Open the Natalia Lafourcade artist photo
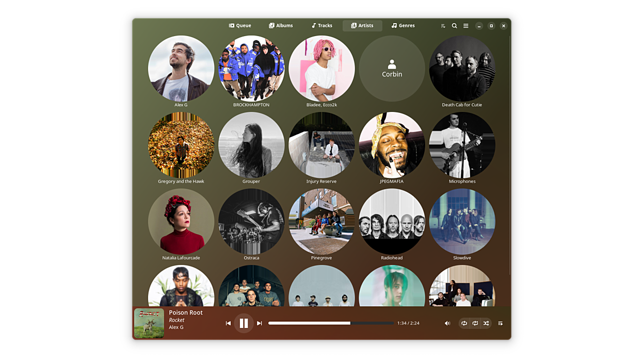644x362 pixels. (x=181, y=221)
